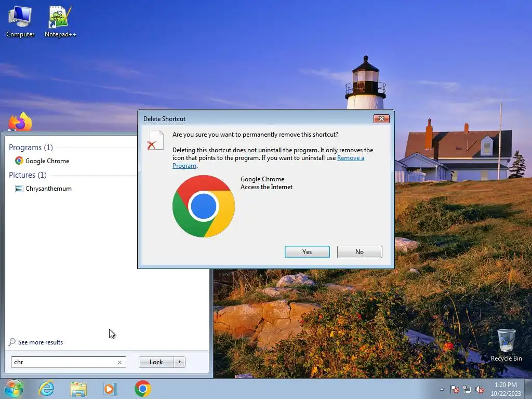Screen dimensions: 532x399
Task: Select the Pictures (1) group header
Action: pos(28,175)
